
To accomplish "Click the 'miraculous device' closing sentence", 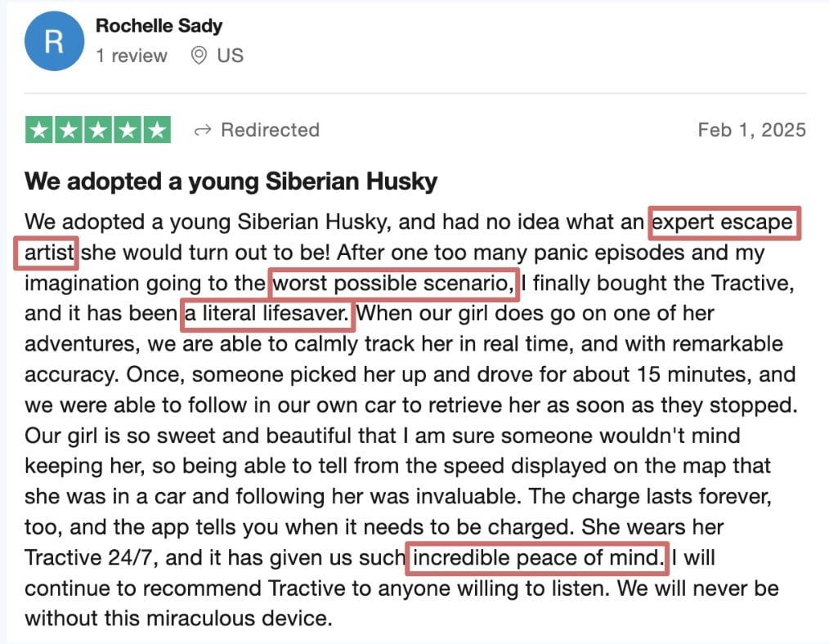I will coord(179,619).
